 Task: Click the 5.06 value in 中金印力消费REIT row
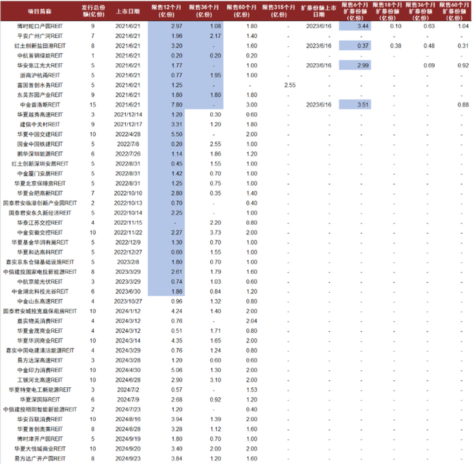click(x=177, y=370)
